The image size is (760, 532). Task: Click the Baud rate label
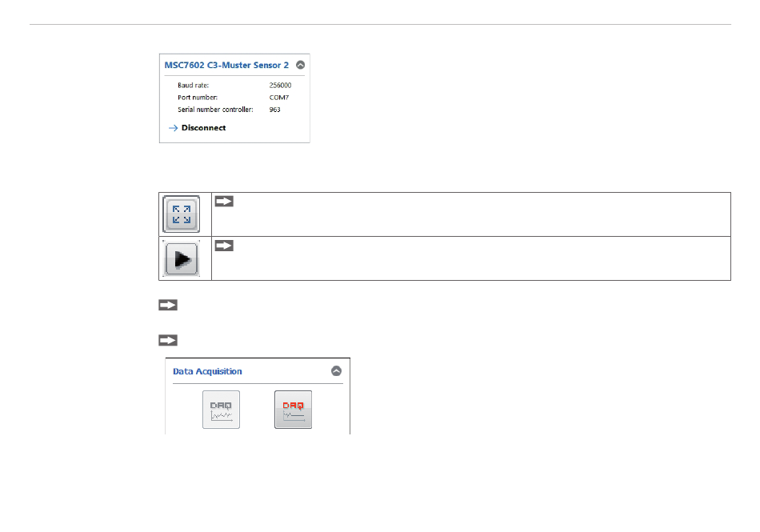tap(193, 86)
